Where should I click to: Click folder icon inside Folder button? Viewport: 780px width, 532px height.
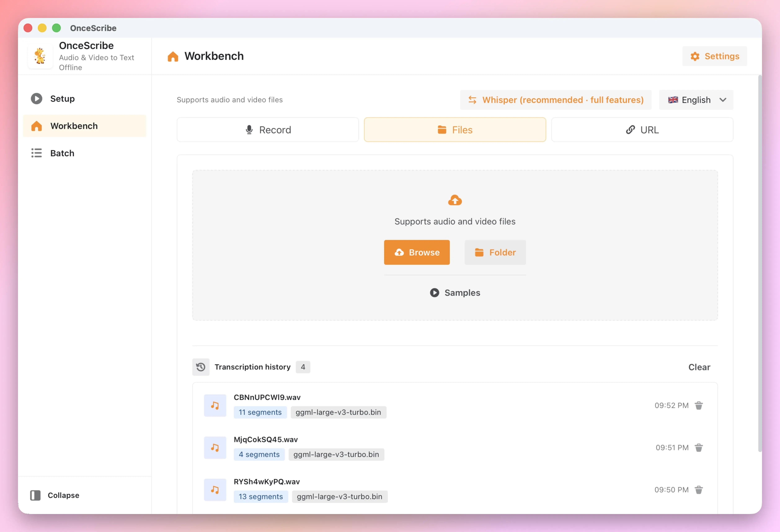[479, 252]
